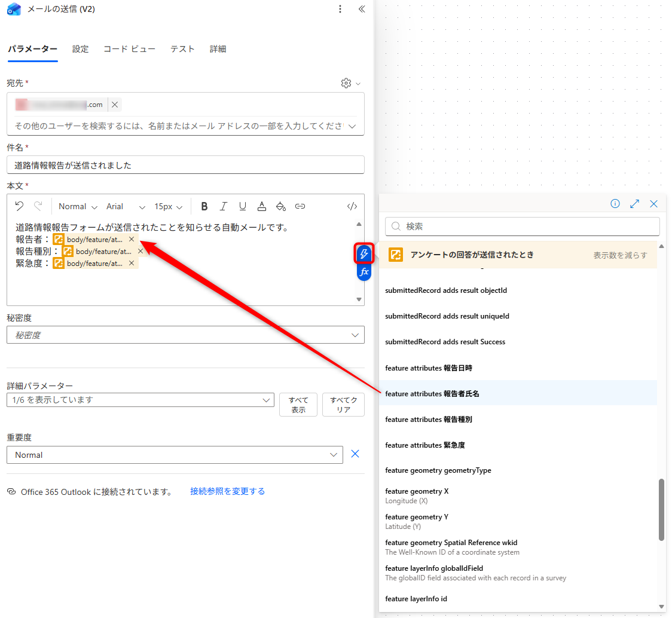Open the 詳細パラメーター dropdown
The height and width of the screenshot is (618, 672).
point(140,400)
